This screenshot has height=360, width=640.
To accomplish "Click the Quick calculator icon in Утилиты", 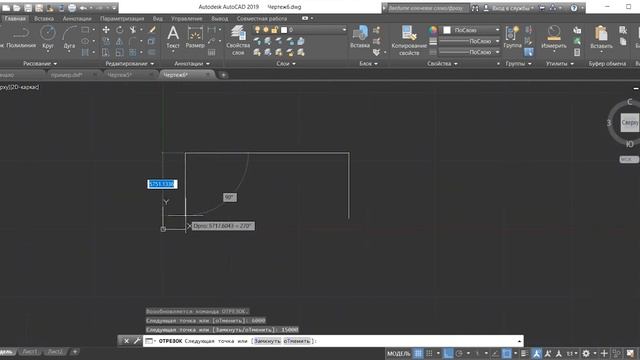I will [x=577, y=52].
